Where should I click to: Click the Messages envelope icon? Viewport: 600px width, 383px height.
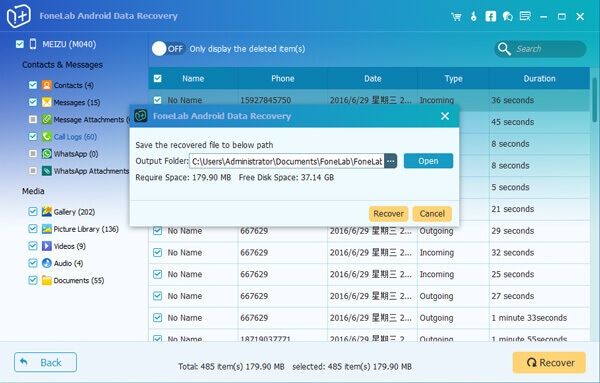[x=47, y=102]
